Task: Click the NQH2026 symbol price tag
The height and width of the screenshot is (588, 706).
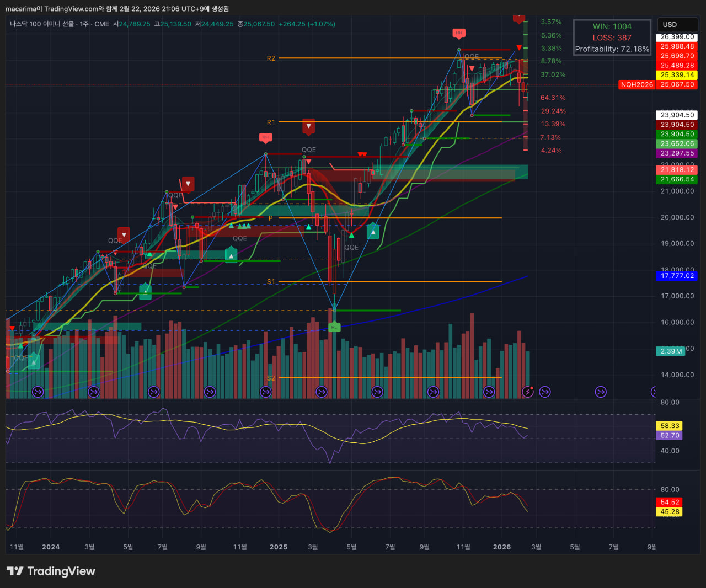Action: (x=637, y=84)
